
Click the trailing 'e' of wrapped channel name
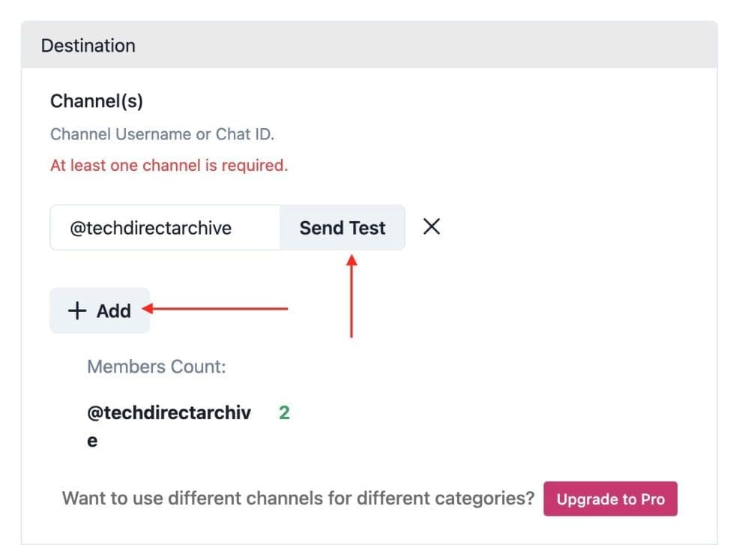point(92,442)
